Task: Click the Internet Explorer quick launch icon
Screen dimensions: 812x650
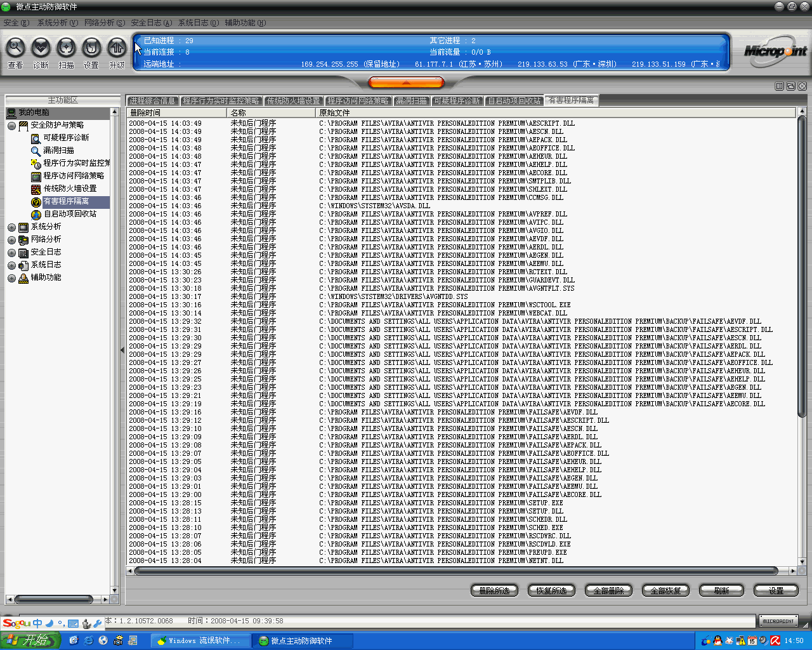Action: click(x=88, y=640)
